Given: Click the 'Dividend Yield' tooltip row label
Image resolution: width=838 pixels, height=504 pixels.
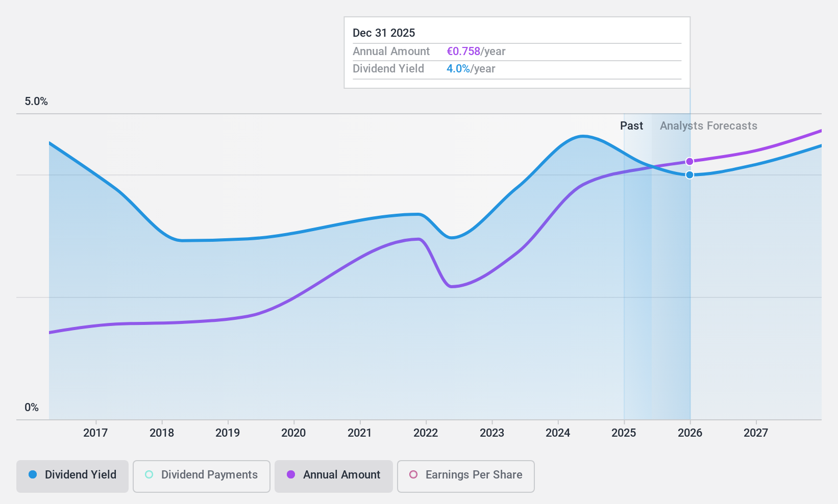Looking at the screenshot, I should 388,69.
